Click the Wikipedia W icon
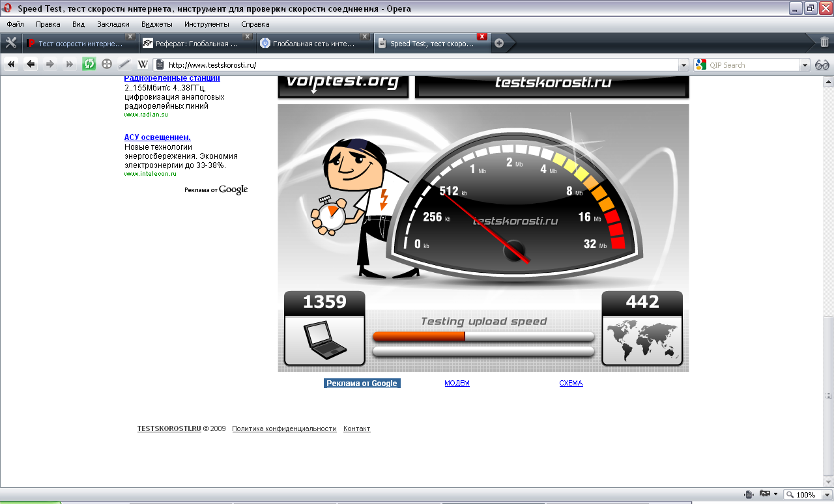Image resolution: width=834 pixels, height=504 pixels. click(142, 64)
